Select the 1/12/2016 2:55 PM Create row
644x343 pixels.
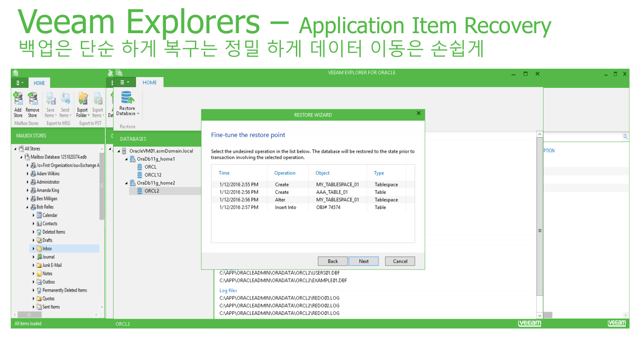click(x=313, y=185)
